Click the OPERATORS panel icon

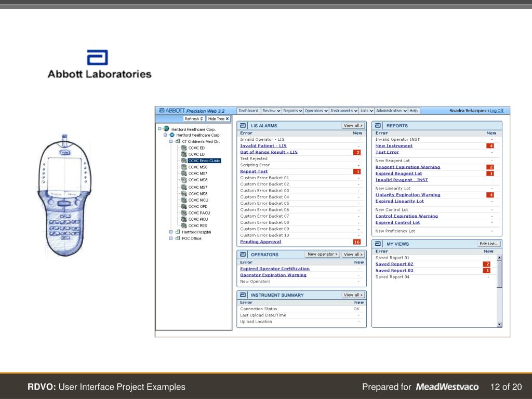coord(243,255)
